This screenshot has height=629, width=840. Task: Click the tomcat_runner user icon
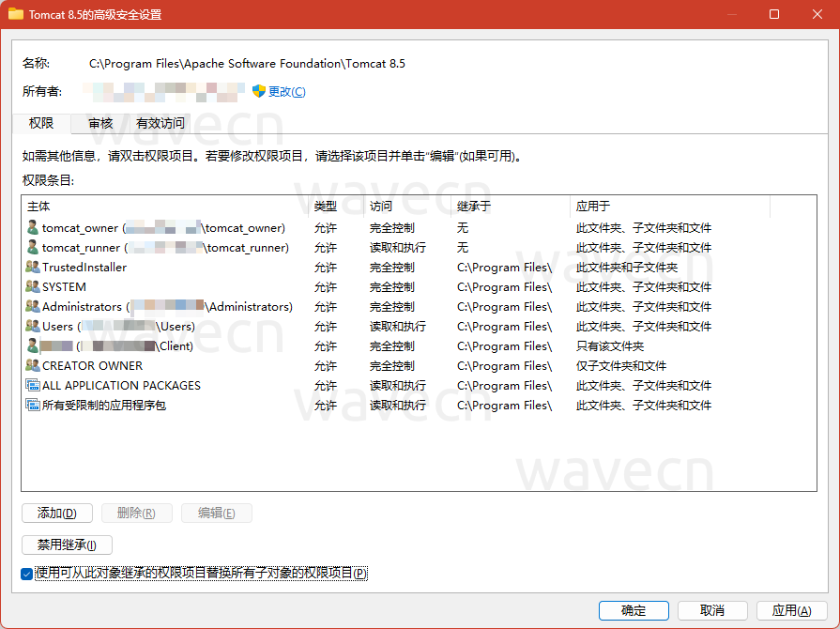coord(32,248)
